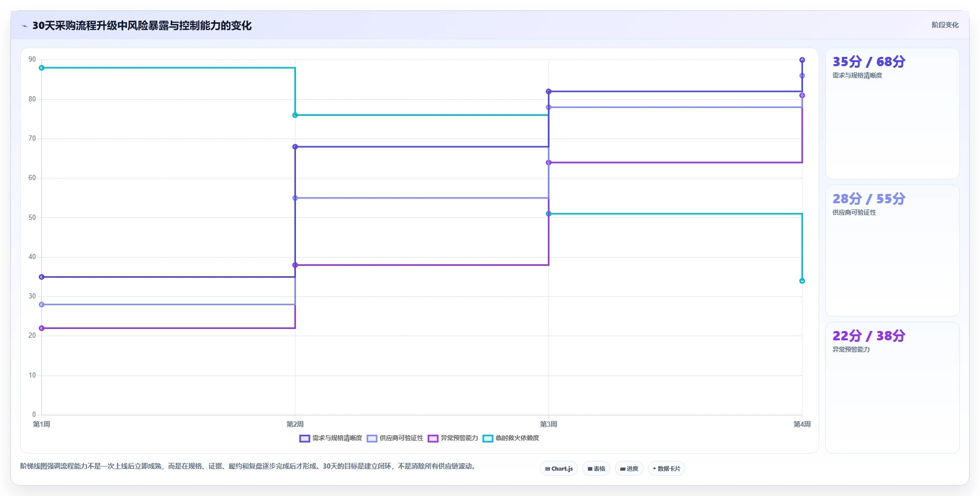Toggle 临时救火依赖度 legend series
This screenshot has width=980, height=496.
(511, 438)
